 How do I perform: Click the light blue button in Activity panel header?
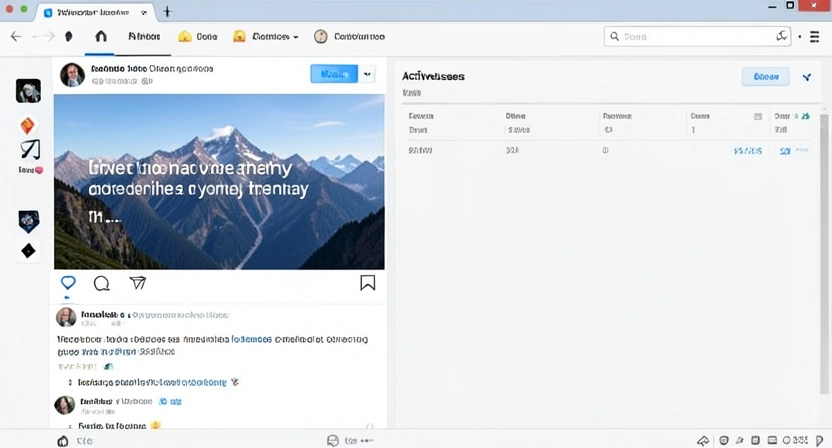[x=766, y=77]
